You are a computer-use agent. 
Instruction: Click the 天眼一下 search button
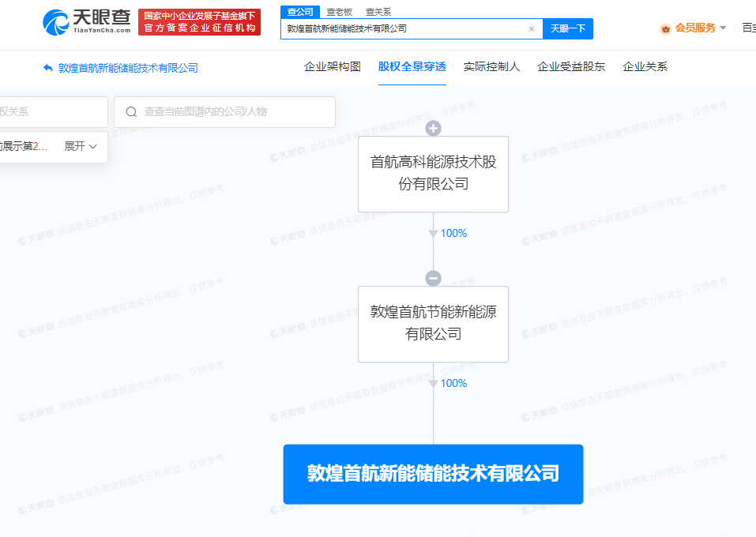tap(568, 29)
